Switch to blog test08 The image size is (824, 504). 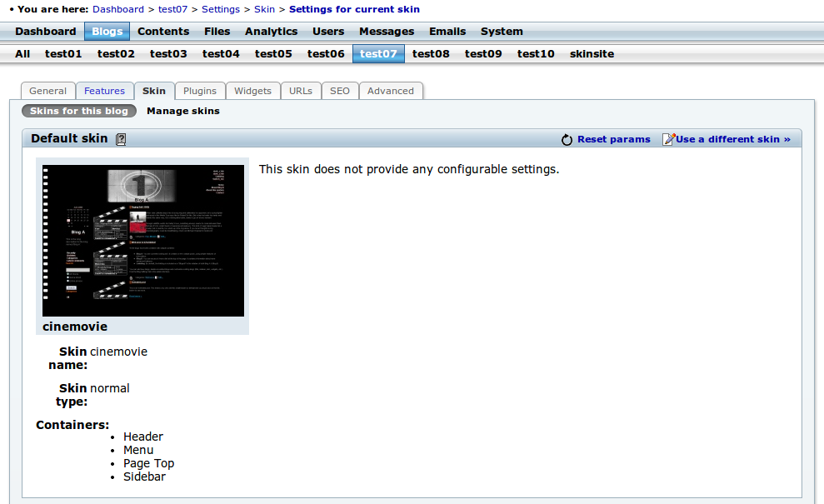point(431,54)
